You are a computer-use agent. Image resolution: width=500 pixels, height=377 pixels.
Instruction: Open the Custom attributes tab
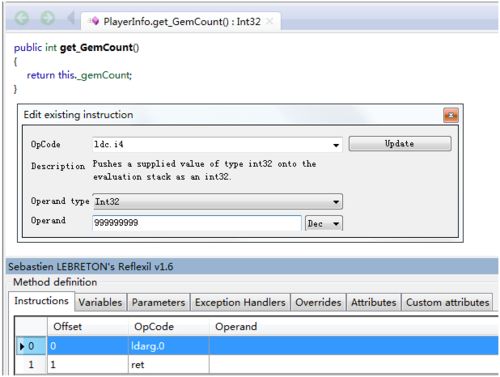pyautogui.click(x=447, y=302)
